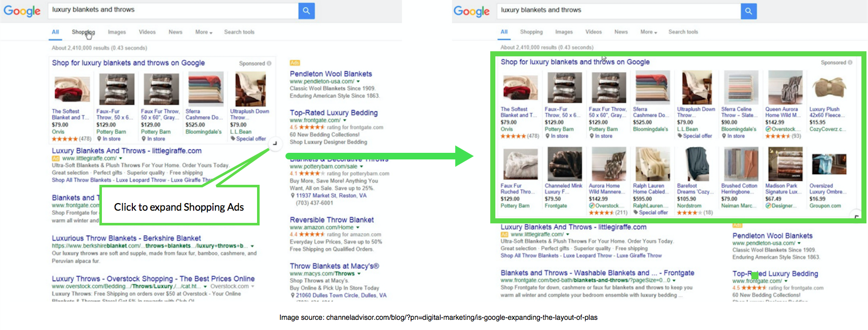Switch to Images tab in right screenshot

click(x=564, y=32)
